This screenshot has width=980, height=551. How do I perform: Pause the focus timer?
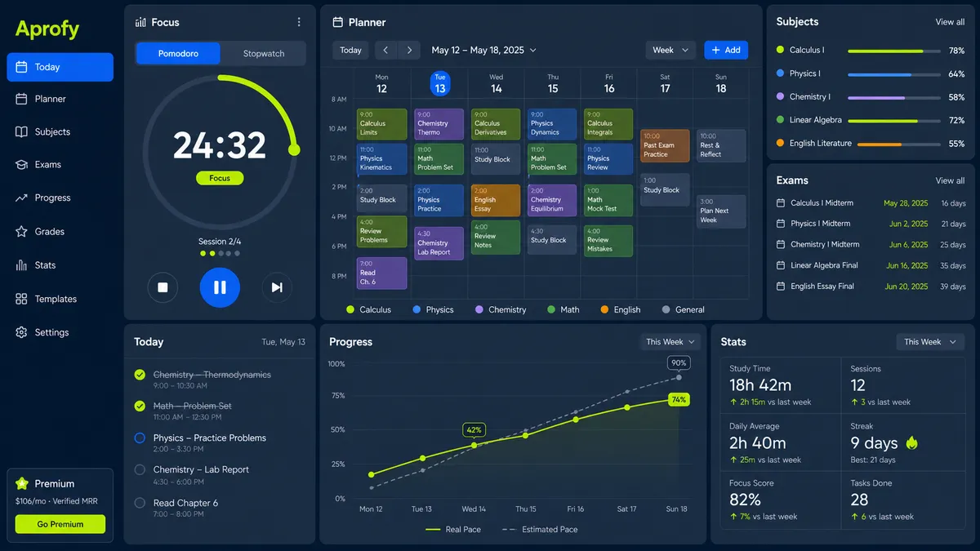coord(220,287)
